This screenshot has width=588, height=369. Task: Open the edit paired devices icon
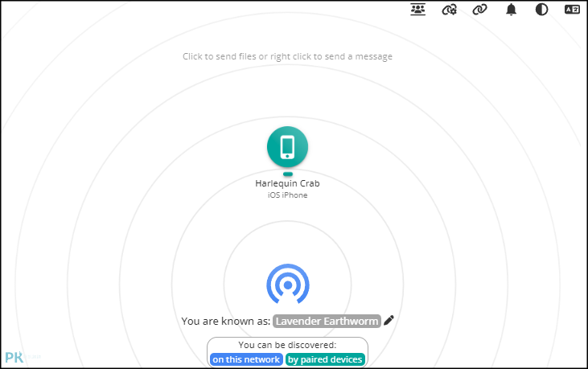[450, 10]
